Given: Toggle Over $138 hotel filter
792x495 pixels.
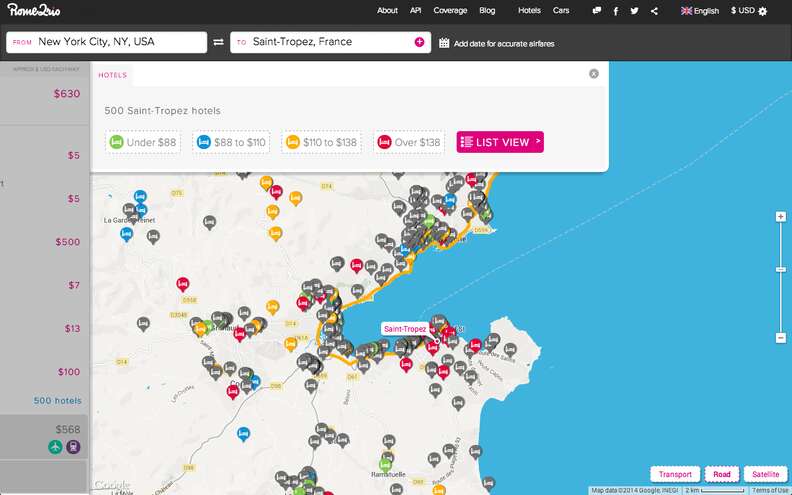Looking at the screenshot, I should [x=409, y=142].
